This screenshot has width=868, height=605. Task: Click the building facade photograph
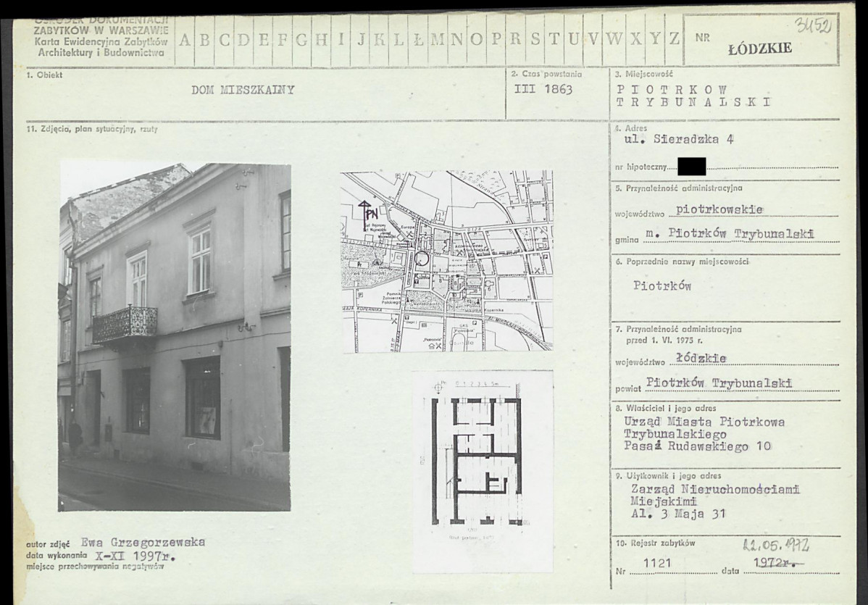coord(175,336)
